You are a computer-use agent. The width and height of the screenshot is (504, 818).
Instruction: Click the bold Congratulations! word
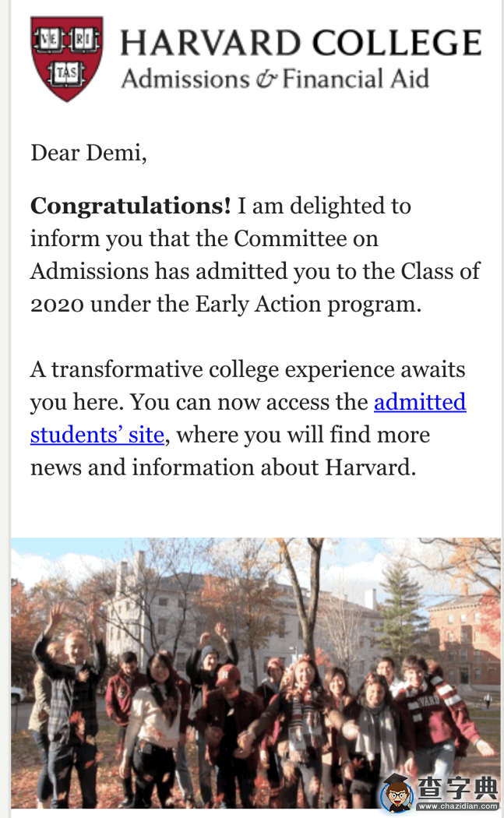(x=130, y=206)
